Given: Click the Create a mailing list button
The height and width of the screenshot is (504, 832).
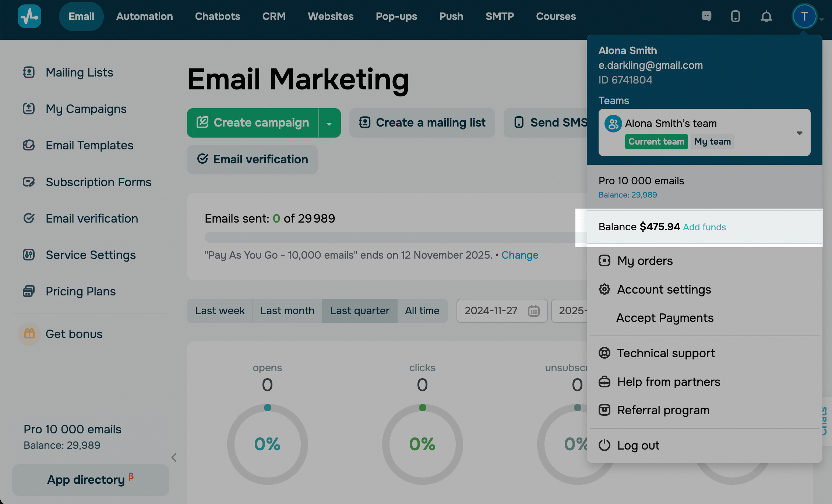Looking at the screenshot, I should (x=422, y=123).
